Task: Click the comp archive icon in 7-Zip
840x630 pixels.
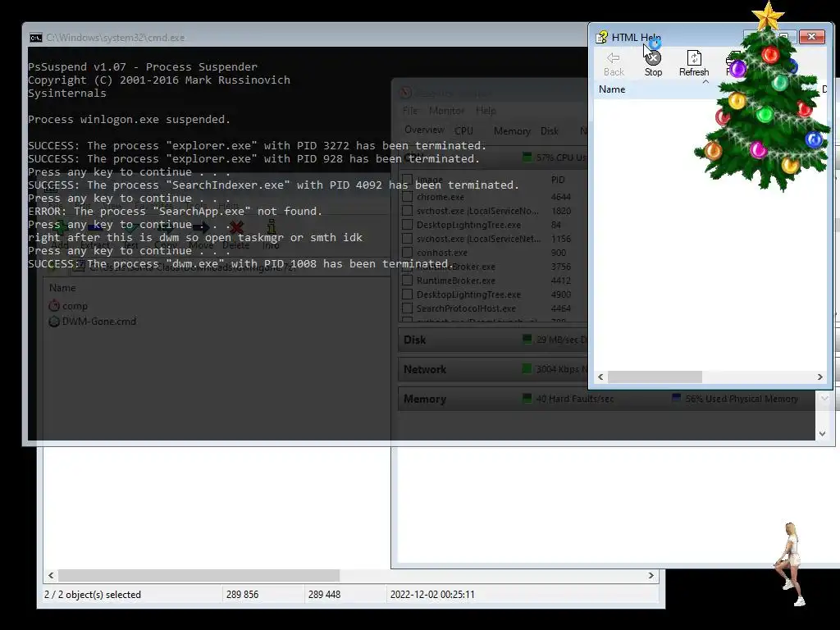Action: 54,306
